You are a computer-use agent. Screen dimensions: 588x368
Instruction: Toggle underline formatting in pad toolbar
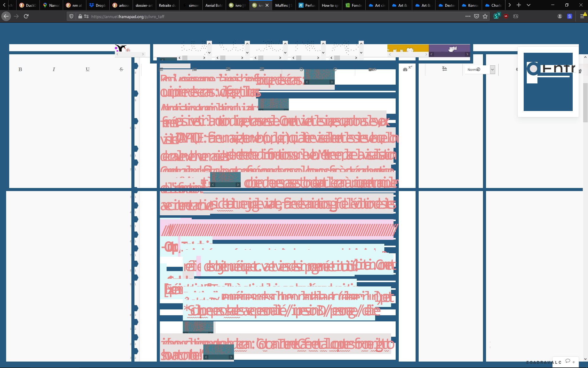88,69
